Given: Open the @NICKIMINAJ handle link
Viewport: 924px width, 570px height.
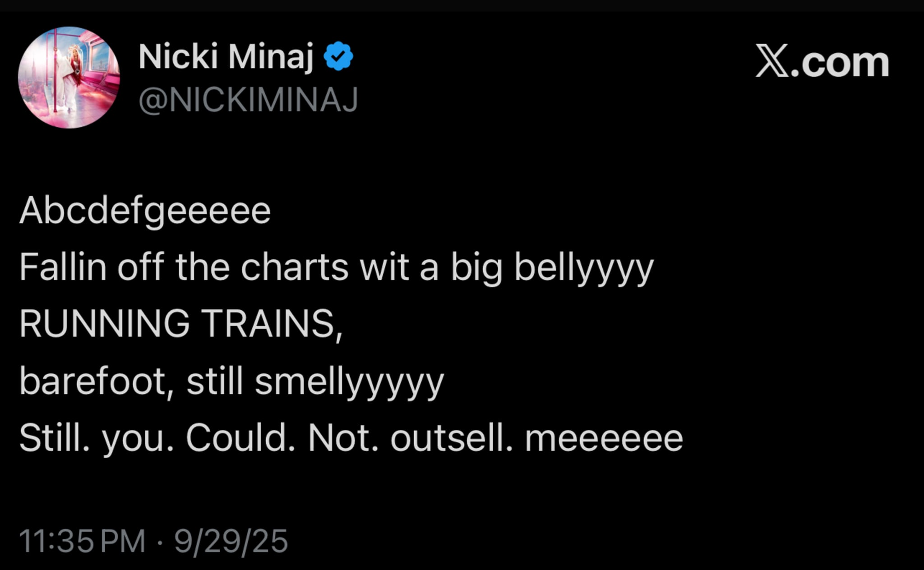Looking at the screenshot, I should pos(248,100).
